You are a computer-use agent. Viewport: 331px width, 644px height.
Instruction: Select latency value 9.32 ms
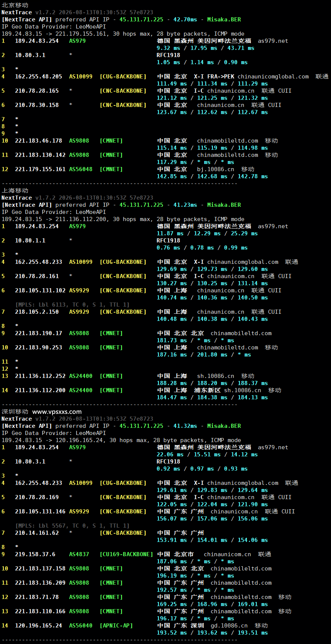pos(168,48)
